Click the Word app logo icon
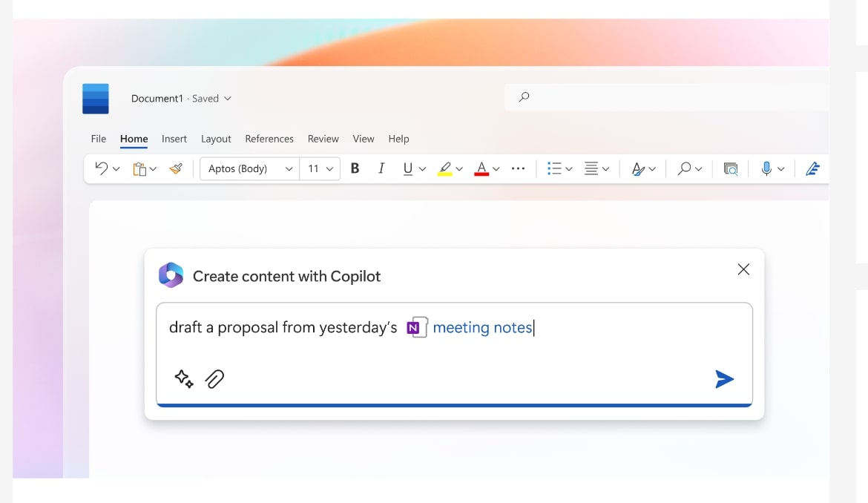Image resolution: width=868 pixels, height=503 pixels. tap(96, 99)
